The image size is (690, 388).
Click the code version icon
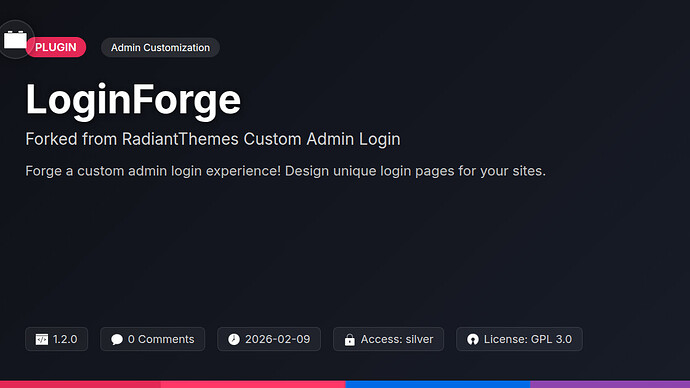tap(42, 339)
